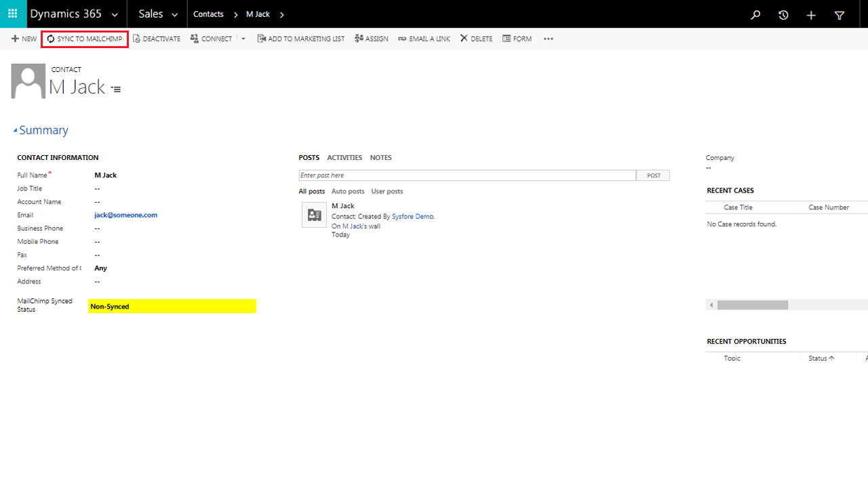Click post title M Jack
This screenshot has height=488, width=868.
[x=343, y=205]
